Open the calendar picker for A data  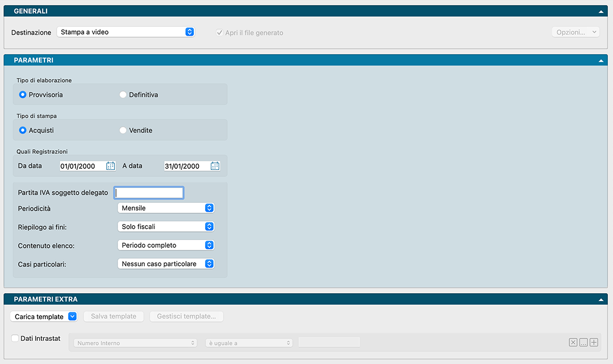[215, 166]
